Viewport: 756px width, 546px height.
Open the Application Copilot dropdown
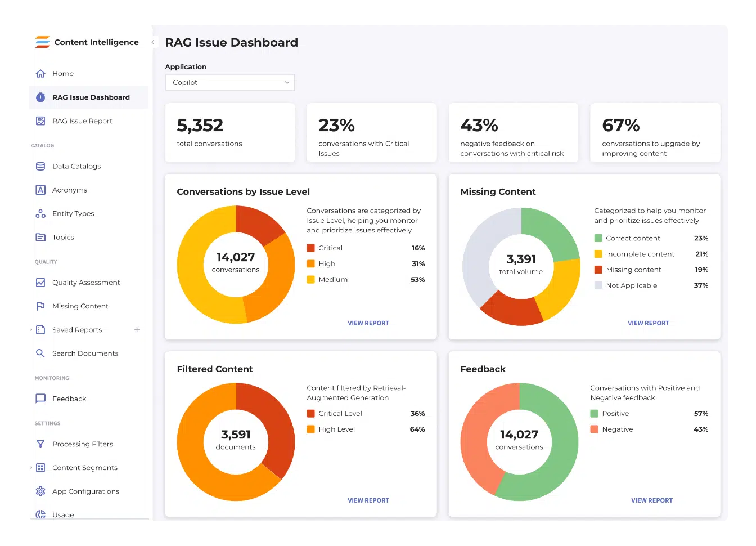click(229, 83)
